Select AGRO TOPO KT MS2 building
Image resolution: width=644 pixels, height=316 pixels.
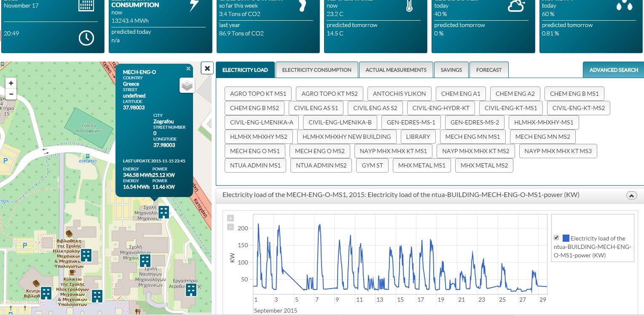[330, 94]
